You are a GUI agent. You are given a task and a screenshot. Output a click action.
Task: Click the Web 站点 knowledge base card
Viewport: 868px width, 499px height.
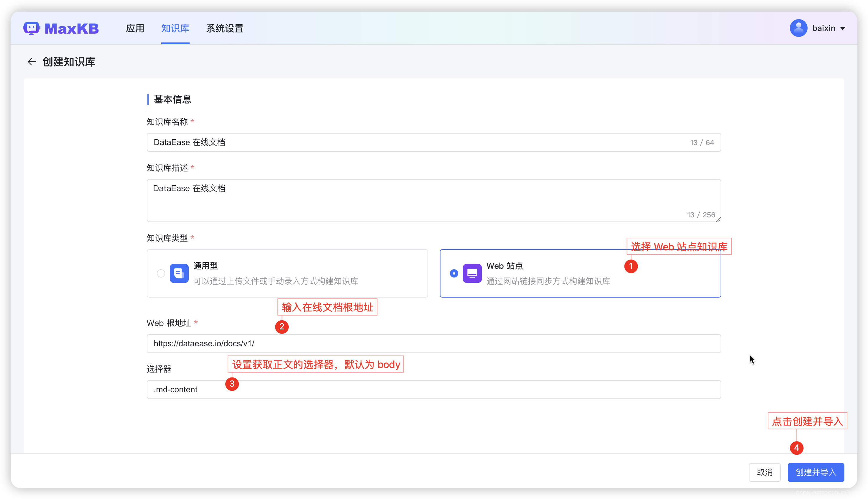coord(580,273)
